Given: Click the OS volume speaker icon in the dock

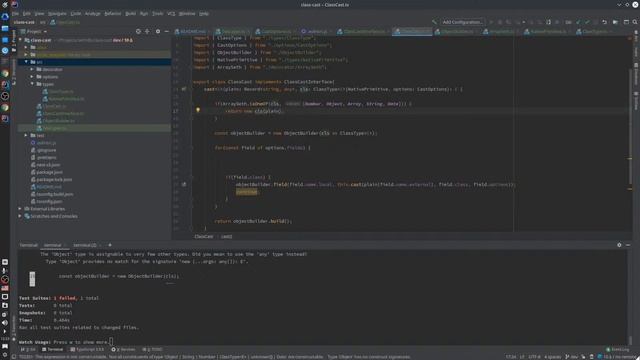Looking at the screenshot, I should click(5, 322).
